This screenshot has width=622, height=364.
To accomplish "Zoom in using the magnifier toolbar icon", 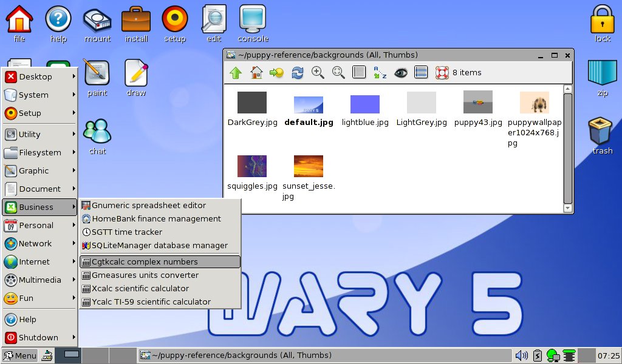I will tap(317, 72).
